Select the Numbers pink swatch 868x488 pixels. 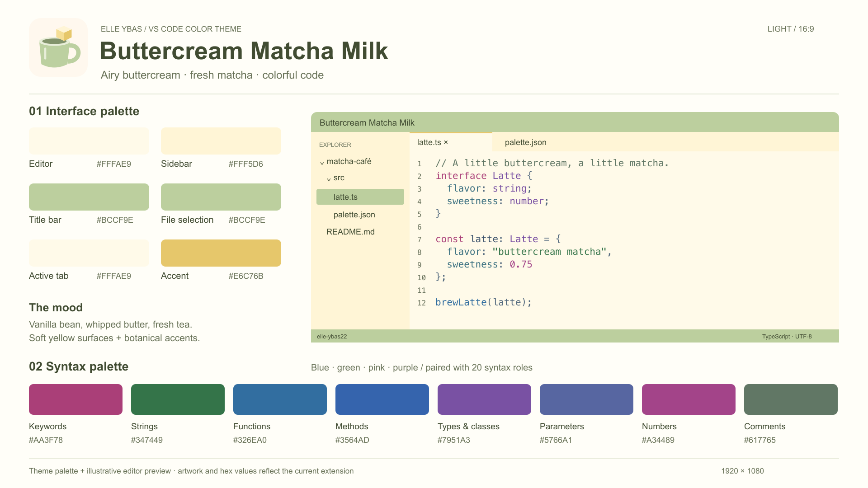coord(689,399)
